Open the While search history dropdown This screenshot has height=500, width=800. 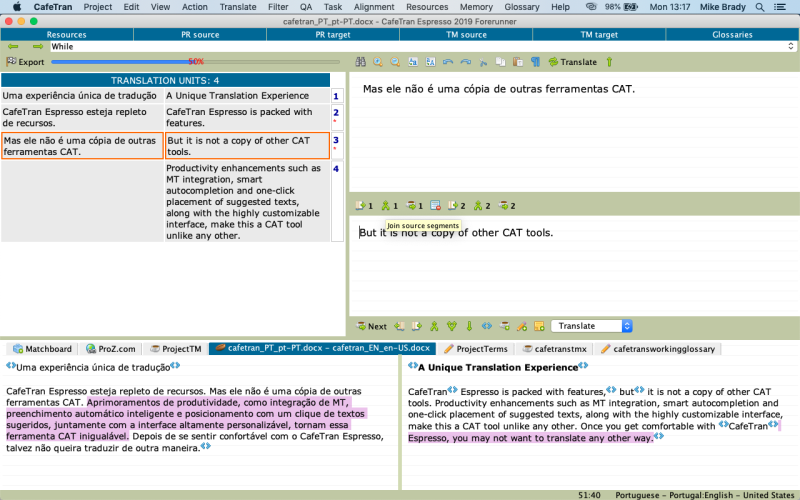791,46
